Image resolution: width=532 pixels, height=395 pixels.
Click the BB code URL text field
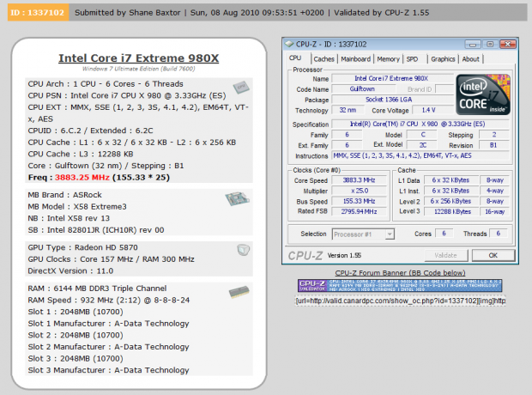coord(401,301)
